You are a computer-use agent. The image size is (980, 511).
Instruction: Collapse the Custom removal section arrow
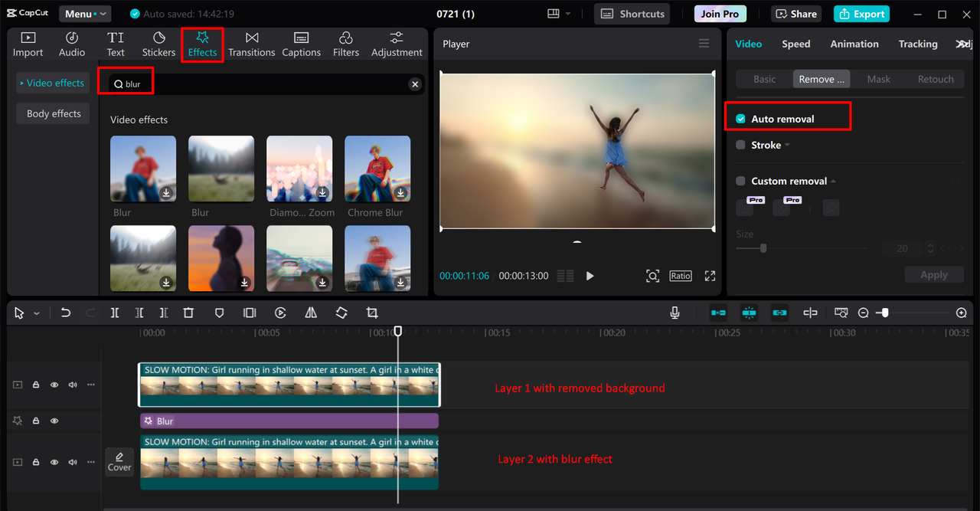[833, 182]
